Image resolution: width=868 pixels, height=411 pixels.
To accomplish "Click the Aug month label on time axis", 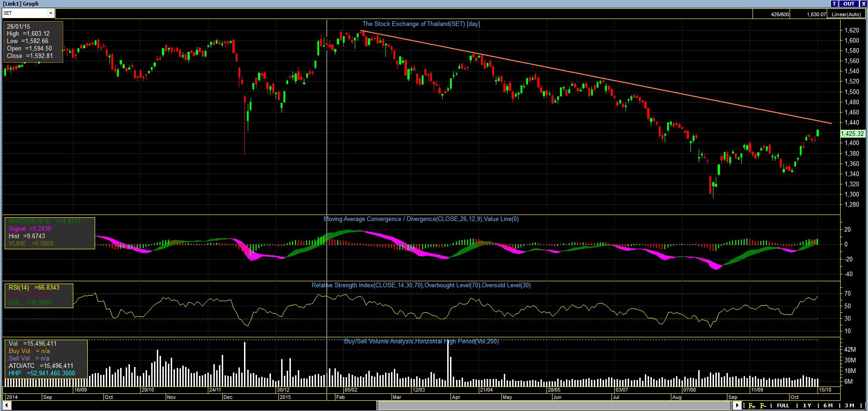I will coord(677,397).
